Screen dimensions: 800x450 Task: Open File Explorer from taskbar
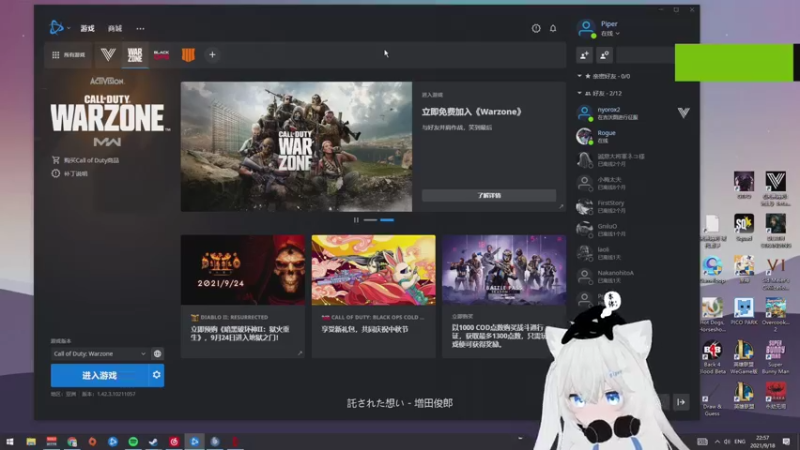[x=31, y=441]
